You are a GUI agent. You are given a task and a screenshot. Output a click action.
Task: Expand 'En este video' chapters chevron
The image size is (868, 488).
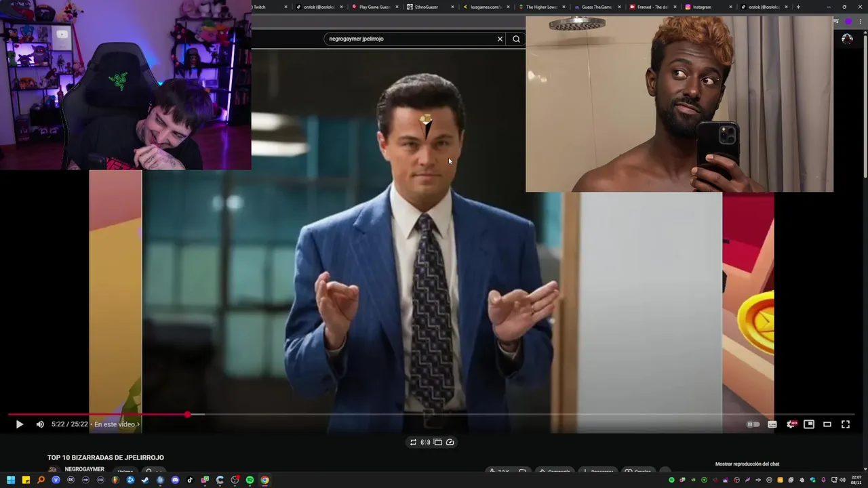[x=138, y=424]
